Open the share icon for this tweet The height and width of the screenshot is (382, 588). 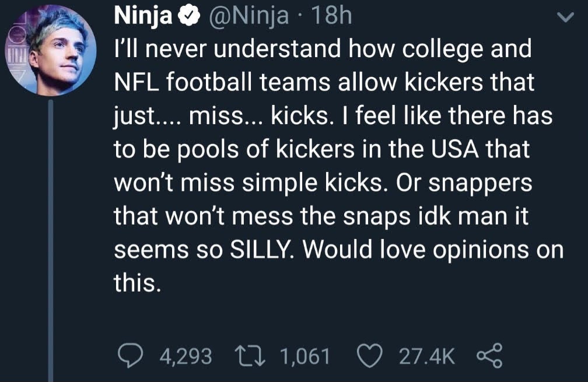pyautogui.click(x=489, y=356)
